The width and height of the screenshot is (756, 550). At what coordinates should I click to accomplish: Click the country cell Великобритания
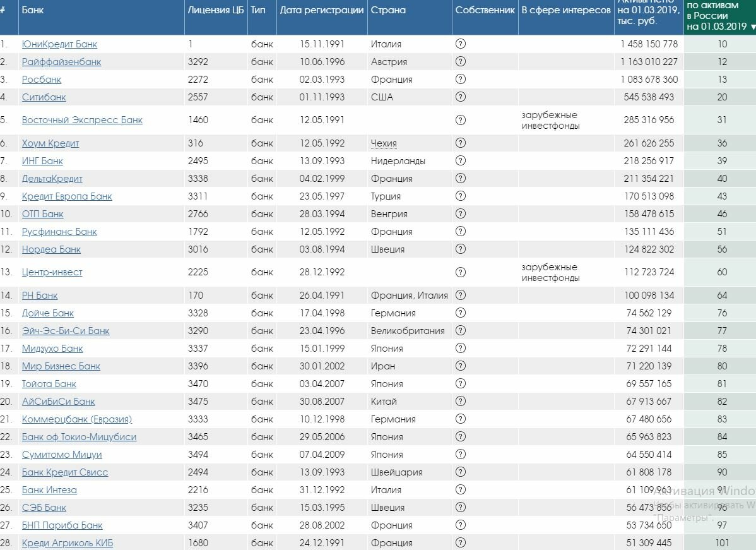coord(408,331)
